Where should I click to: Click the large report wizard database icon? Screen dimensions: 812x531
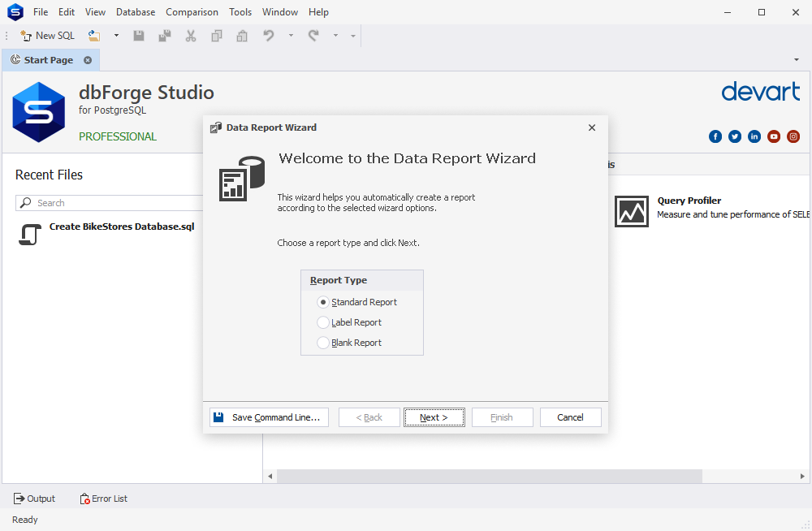[242, 179]
